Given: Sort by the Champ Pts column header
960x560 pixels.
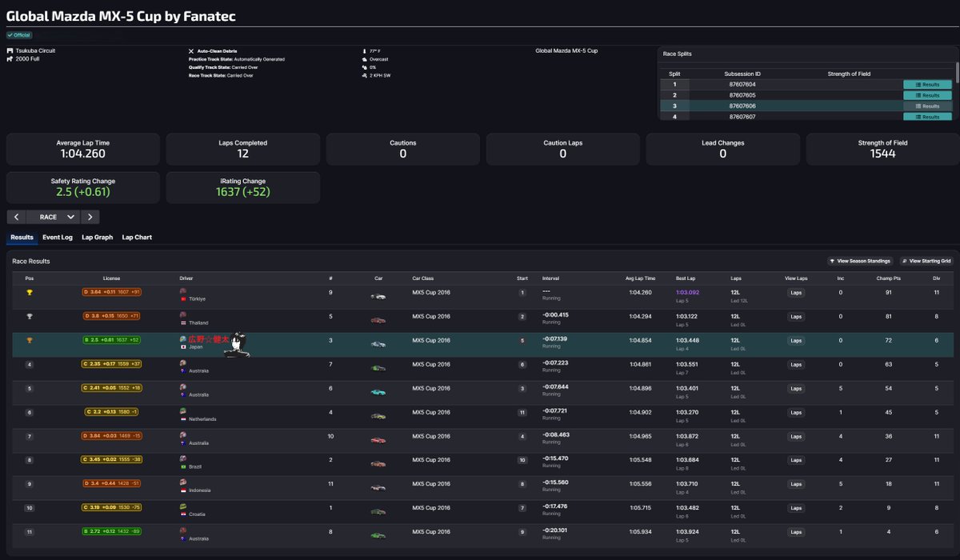Looking at the screenshot, I should tap(889, 278).
